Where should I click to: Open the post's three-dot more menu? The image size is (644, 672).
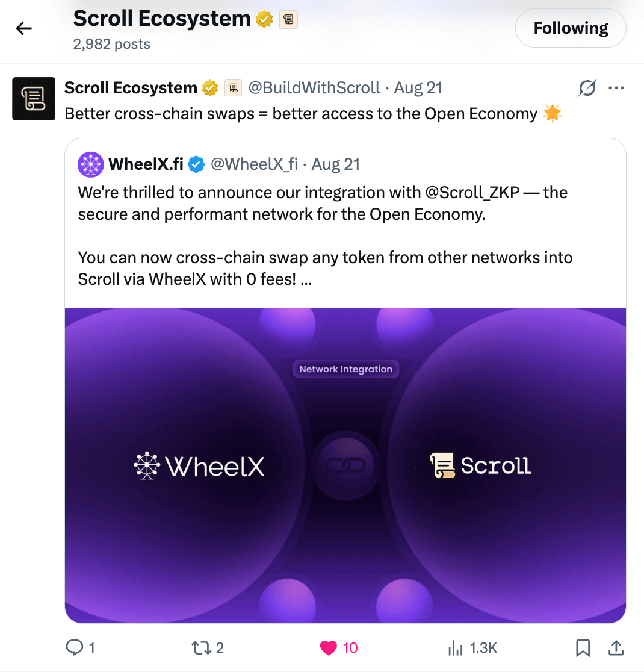(616, 89)
